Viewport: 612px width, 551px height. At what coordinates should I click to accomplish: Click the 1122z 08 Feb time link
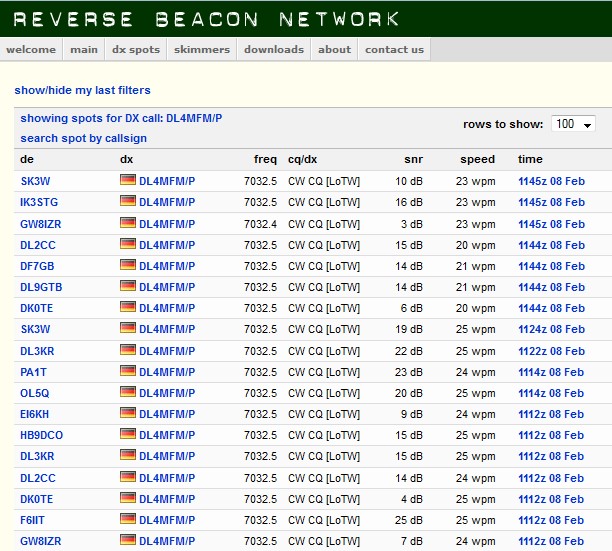pos(551,351)
